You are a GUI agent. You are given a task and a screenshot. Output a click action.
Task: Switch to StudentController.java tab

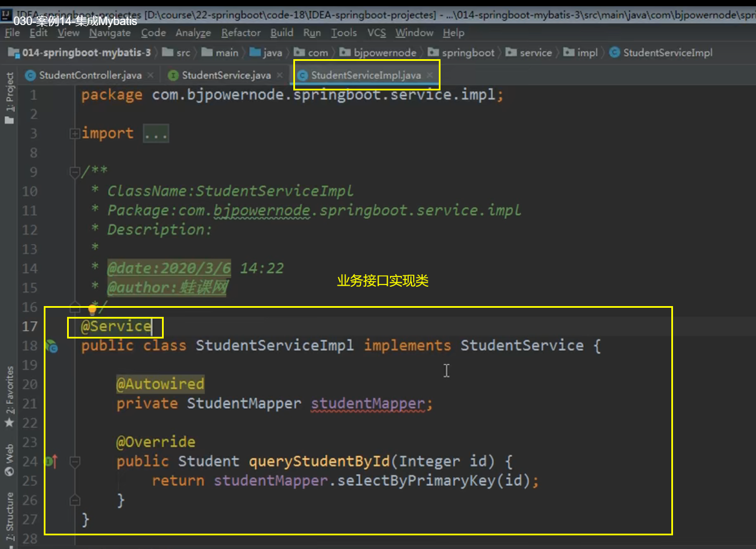pyautogui.click(x=90, y=75)
